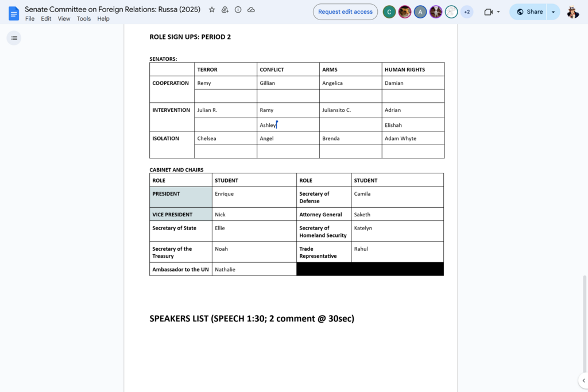
Task: Click the Attorney General cell
Action: click(x=324, y=214)
